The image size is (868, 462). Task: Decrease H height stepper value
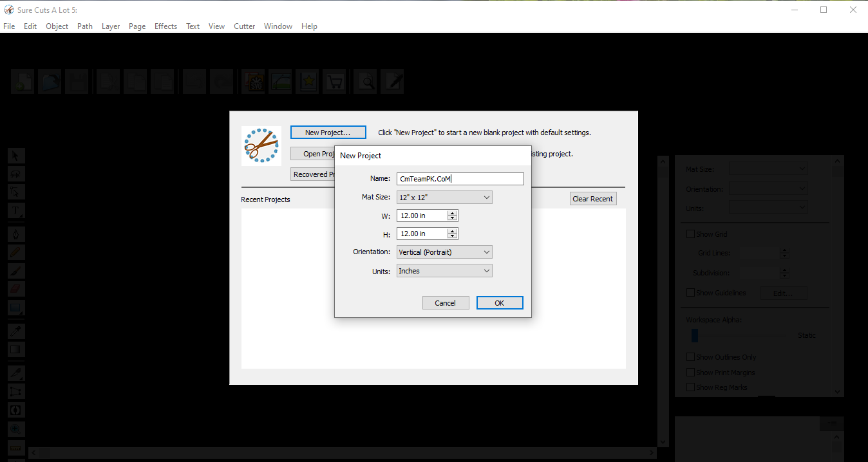coord(453,236)
